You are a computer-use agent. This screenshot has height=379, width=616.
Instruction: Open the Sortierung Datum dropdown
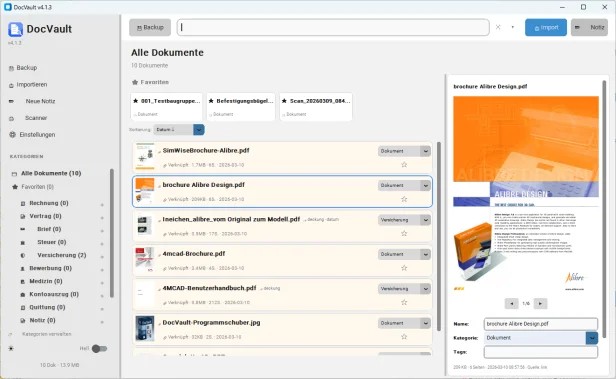tap(179, 130)
